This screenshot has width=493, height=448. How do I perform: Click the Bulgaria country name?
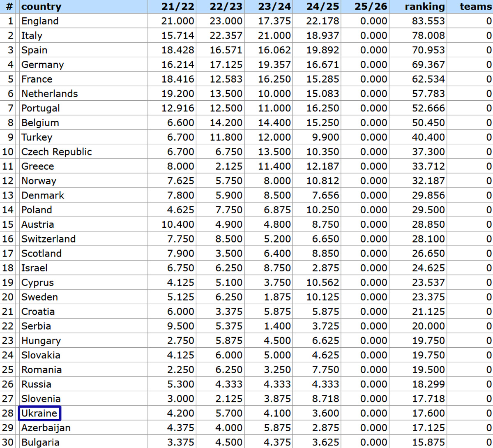pyautogui.click(x=40, y=442)
